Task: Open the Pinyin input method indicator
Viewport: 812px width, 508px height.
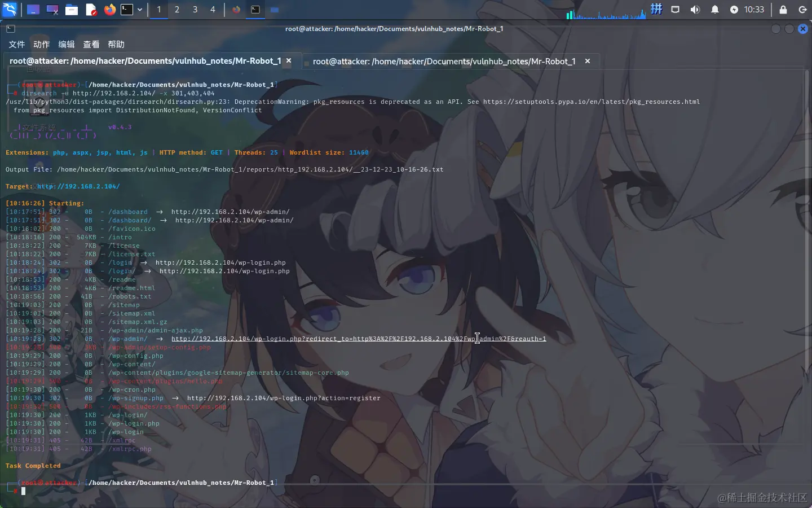Action: click(x=656, y=9)
